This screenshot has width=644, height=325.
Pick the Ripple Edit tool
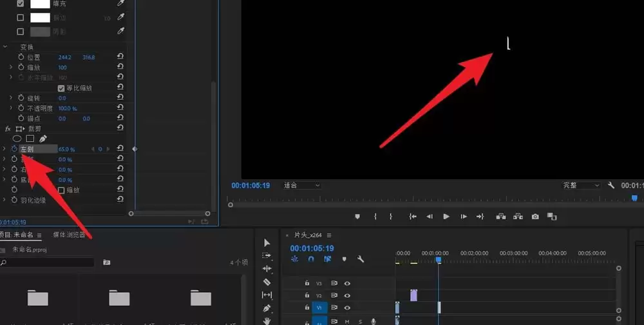tap(267, 269)
